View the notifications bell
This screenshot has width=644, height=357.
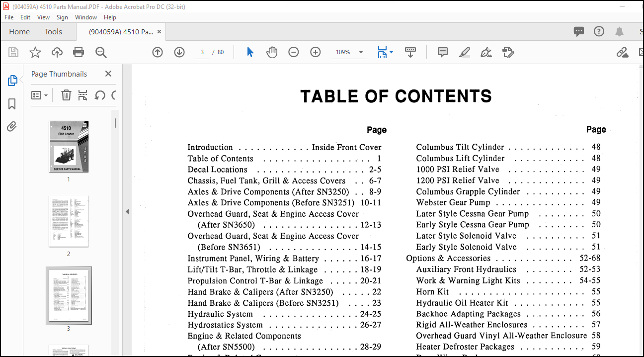[x=619, y=32]
